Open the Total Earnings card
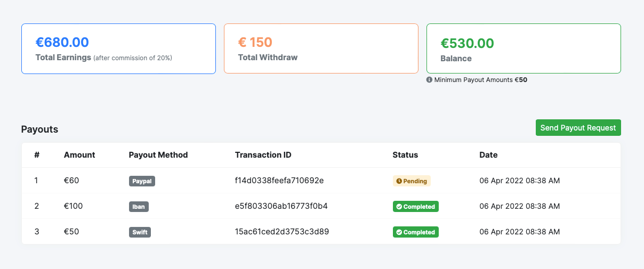This screenshot has width=644, height=269. [x=118, y=48]
